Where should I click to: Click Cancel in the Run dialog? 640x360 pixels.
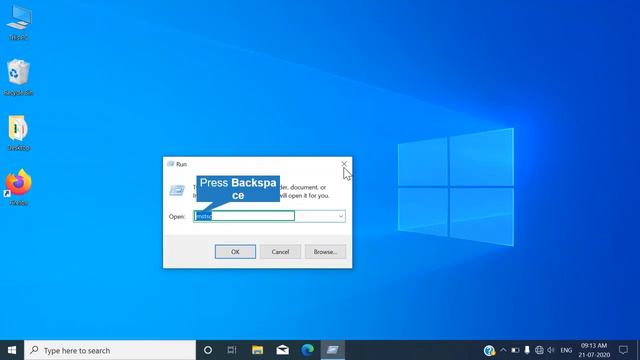280,252
